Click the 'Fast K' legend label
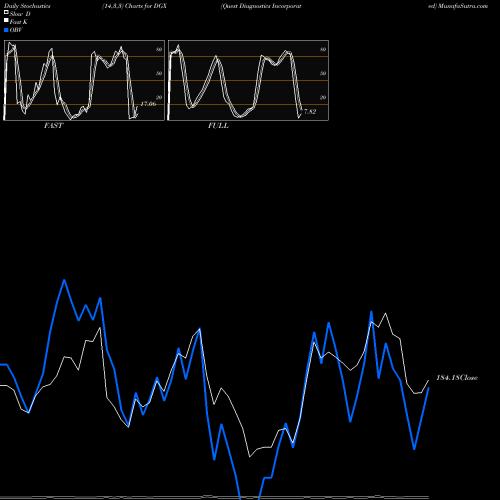The image size is (500, 500). point(19,22)
